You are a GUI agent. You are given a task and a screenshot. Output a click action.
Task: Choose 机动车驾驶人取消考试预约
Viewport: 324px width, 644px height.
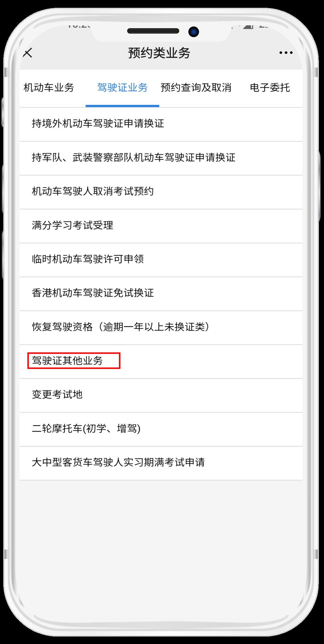[x=161, y=192]
